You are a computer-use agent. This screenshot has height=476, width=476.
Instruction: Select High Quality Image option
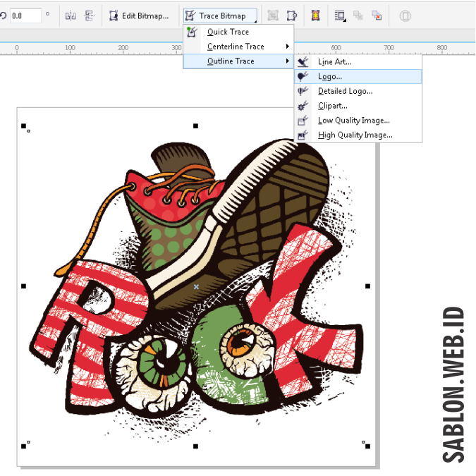click(x=358, y=135)
